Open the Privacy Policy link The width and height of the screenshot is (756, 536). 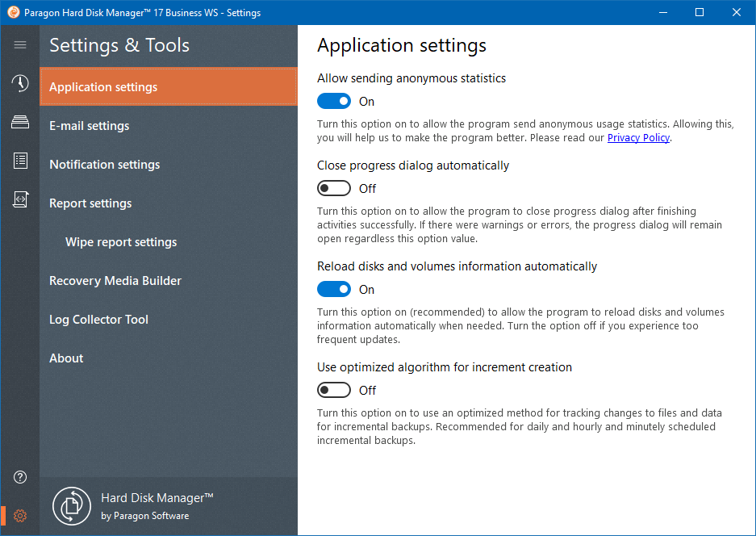[638, 138]
